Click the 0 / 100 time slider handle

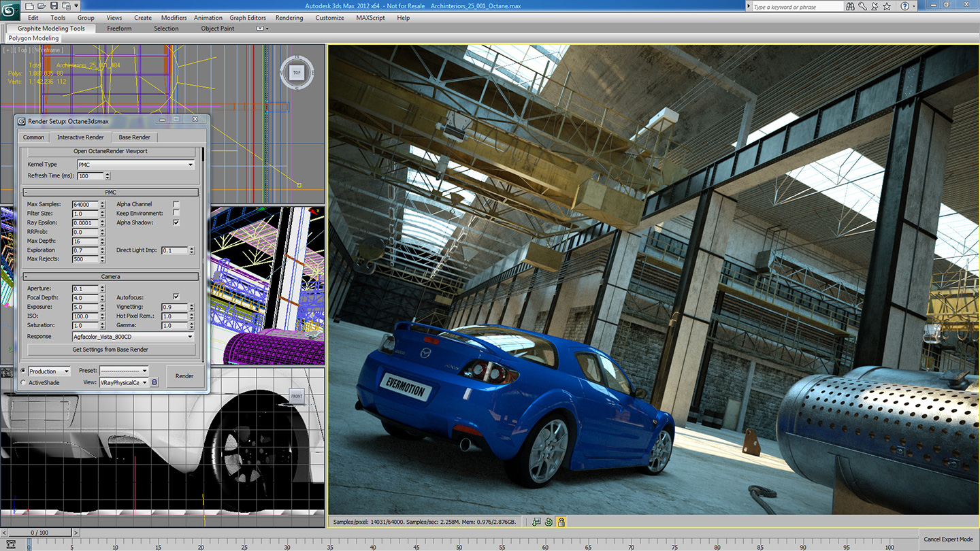[x=40, y=533]
